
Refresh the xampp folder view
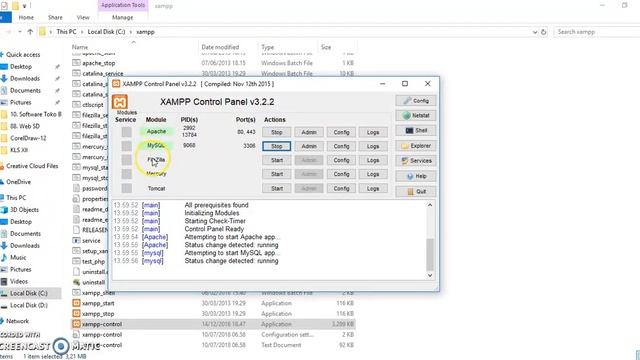[544, 32]
